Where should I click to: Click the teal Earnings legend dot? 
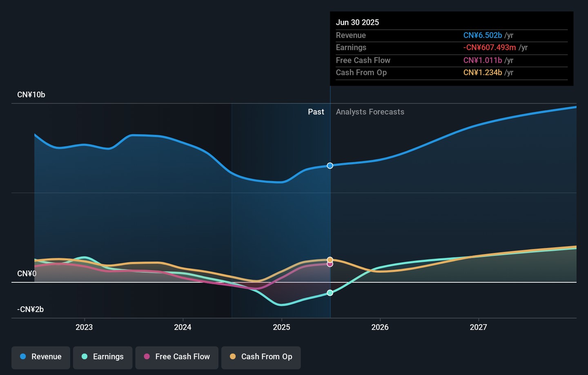pos(85,357)
